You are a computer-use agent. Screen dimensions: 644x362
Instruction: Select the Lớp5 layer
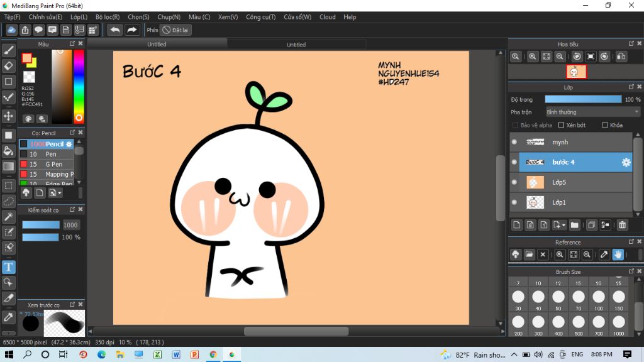(x=575, y=182)
